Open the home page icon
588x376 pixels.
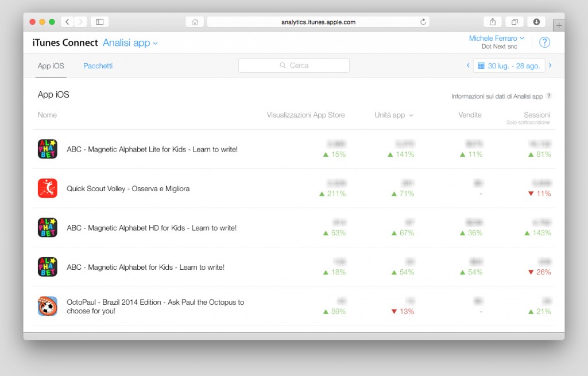pyautogui.click(x=195, y=22)
